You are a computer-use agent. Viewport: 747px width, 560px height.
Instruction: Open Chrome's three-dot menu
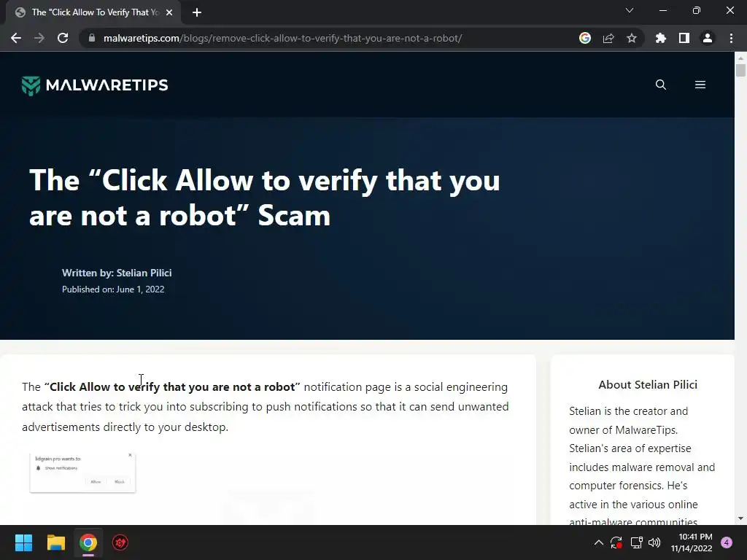731,38
